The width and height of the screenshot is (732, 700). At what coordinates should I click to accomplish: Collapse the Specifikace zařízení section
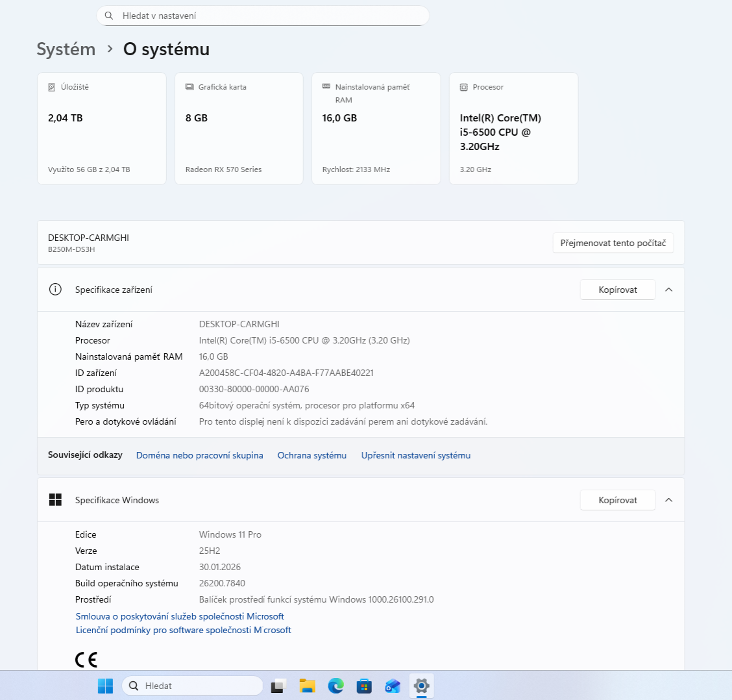(x=668, y=289)
